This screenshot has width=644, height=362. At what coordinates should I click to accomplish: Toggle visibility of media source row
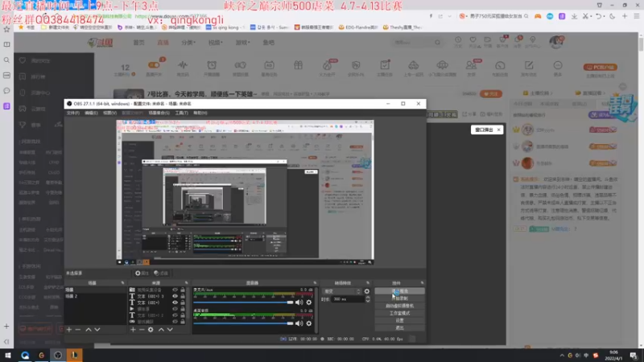click(x=175, y=309)
